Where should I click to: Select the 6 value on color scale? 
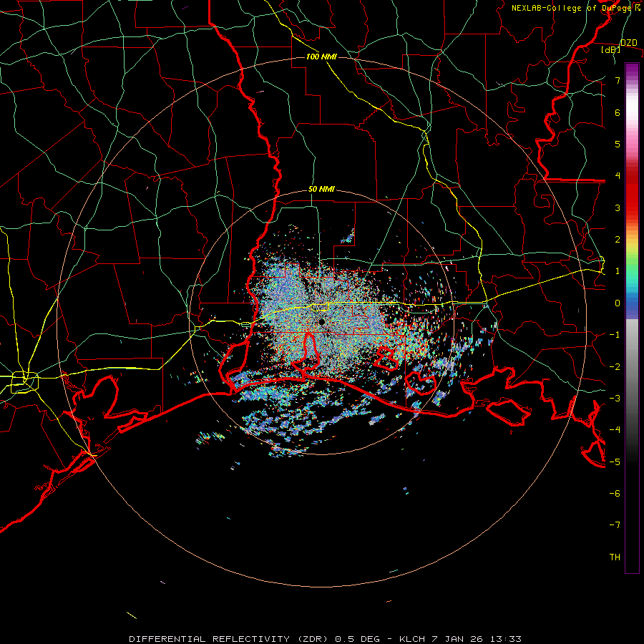pos(618,112)
